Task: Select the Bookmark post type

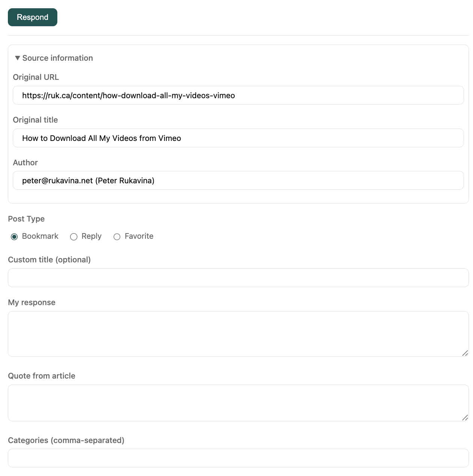Action: [x=14, y=237]
